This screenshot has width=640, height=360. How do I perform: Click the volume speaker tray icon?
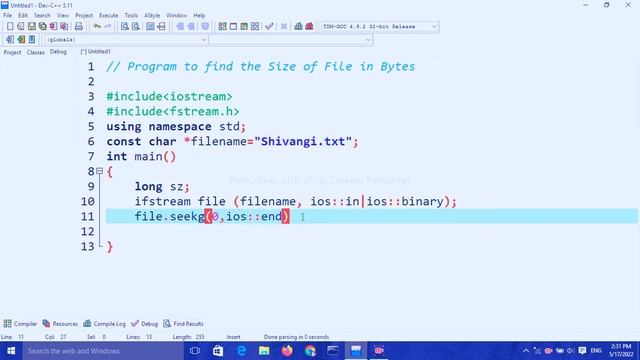pos(571,351)
